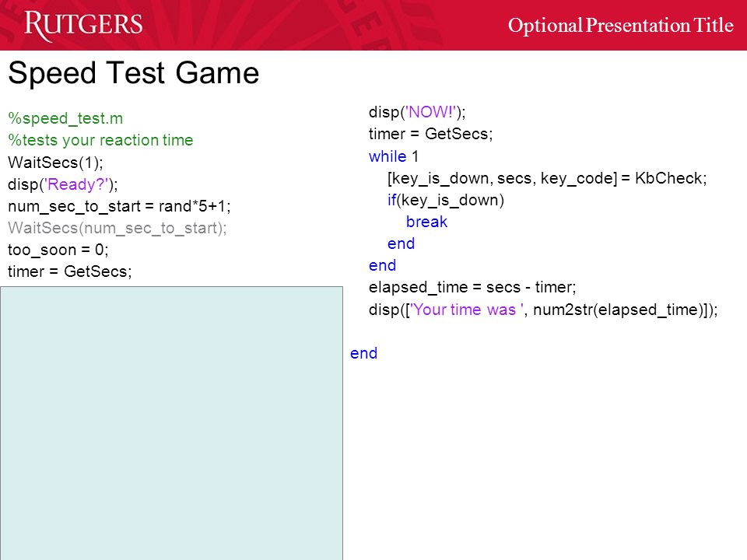Select the 'while 1' statement

click(x=394, y=156)
